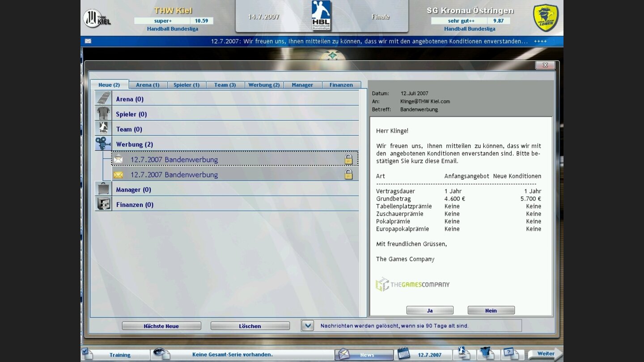Expand the Finanzen (0) category
The image size is (644, 362).
[227, 204]
